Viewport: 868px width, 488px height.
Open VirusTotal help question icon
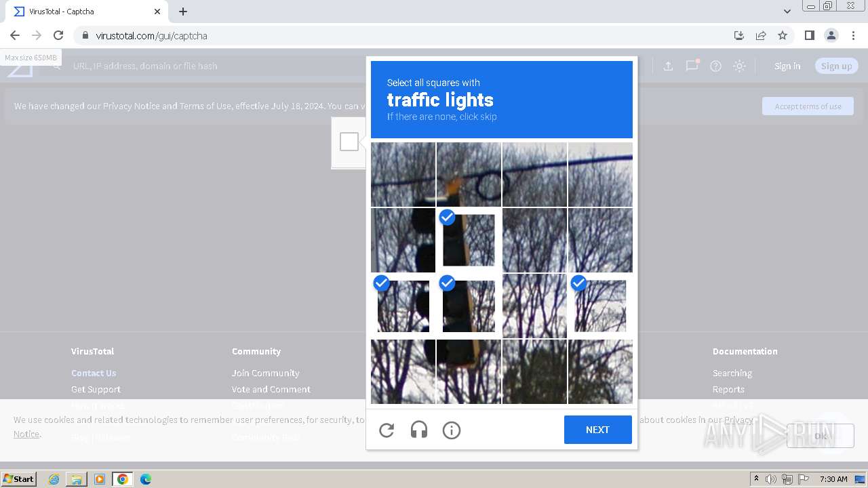point(715,66)
